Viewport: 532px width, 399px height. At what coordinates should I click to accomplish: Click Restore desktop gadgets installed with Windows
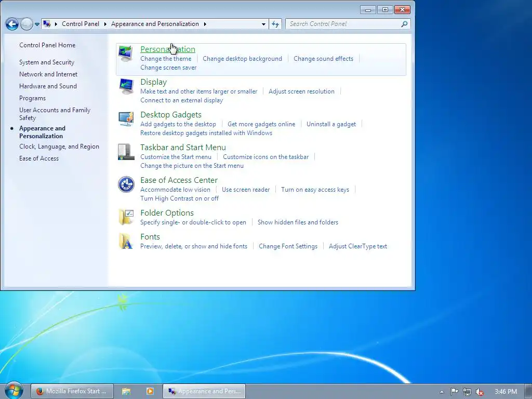[206, 133]
